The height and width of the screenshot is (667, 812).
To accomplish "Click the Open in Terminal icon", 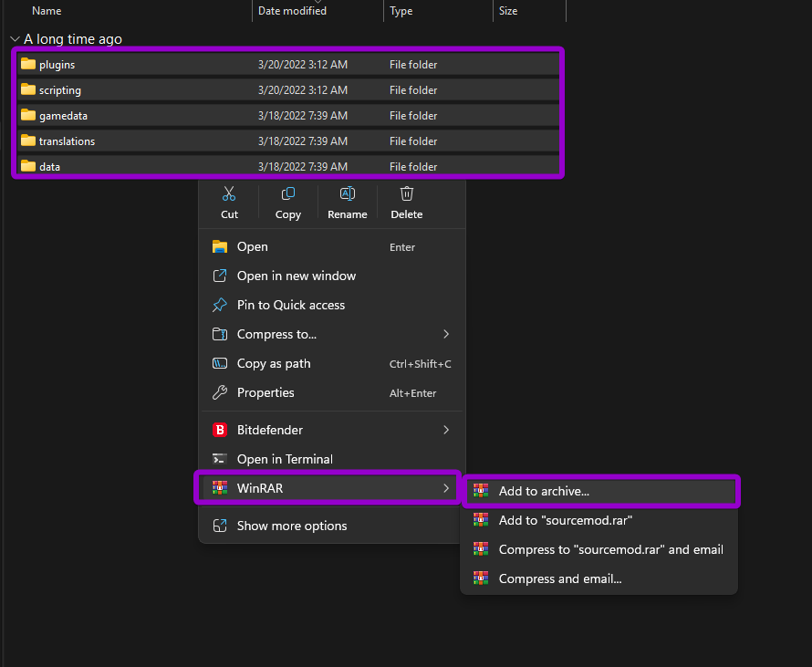I will (220, 458).
